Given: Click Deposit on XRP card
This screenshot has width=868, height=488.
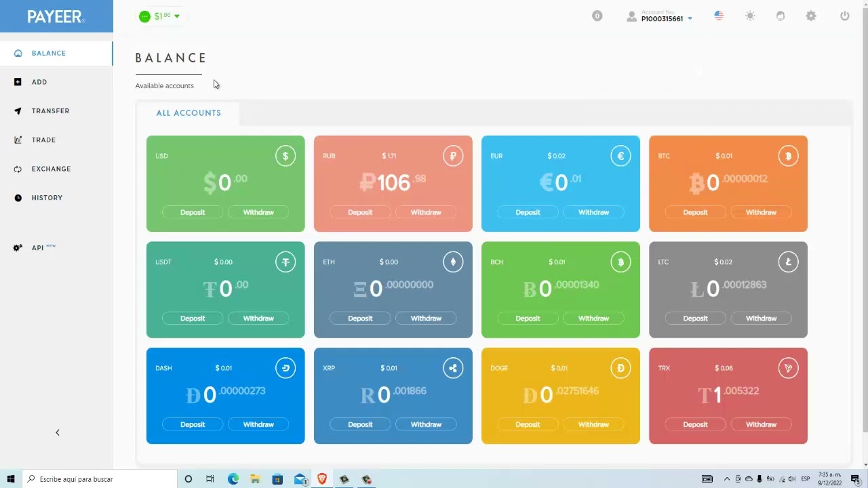Looking at the screenshot, I should [x=360, y=424].
